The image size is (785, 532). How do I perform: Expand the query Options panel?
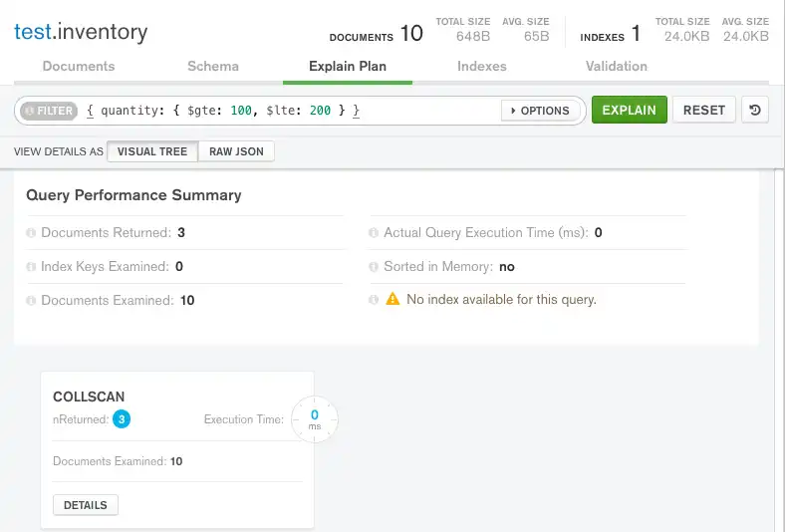tap(540, 111)
